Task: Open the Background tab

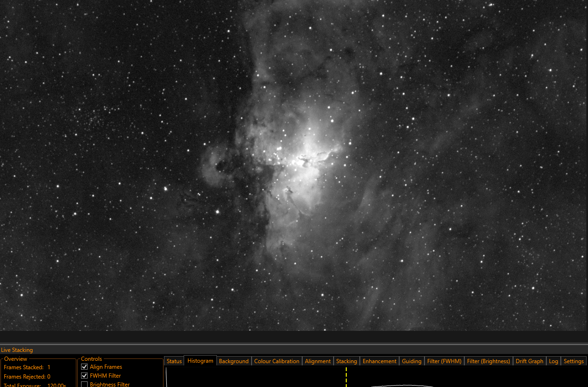Action: click(x=234, y=361)
